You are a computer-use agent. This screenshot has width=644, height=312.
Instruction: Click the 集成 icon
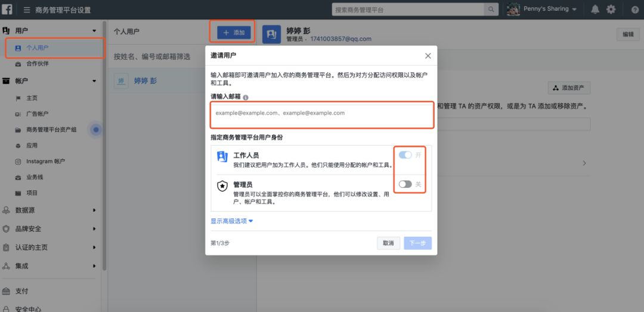[6, 266]
